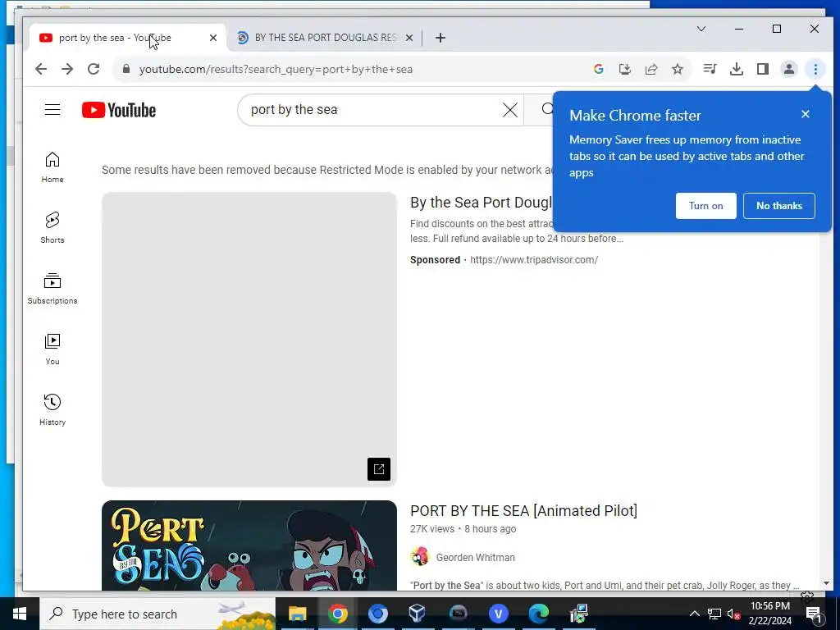Install app icon in address bar

(x=624, y=69)
